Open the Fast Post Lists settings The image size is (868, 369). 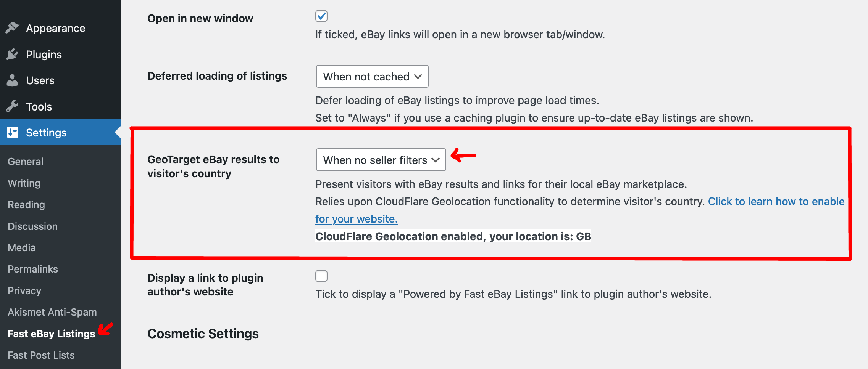41,355
